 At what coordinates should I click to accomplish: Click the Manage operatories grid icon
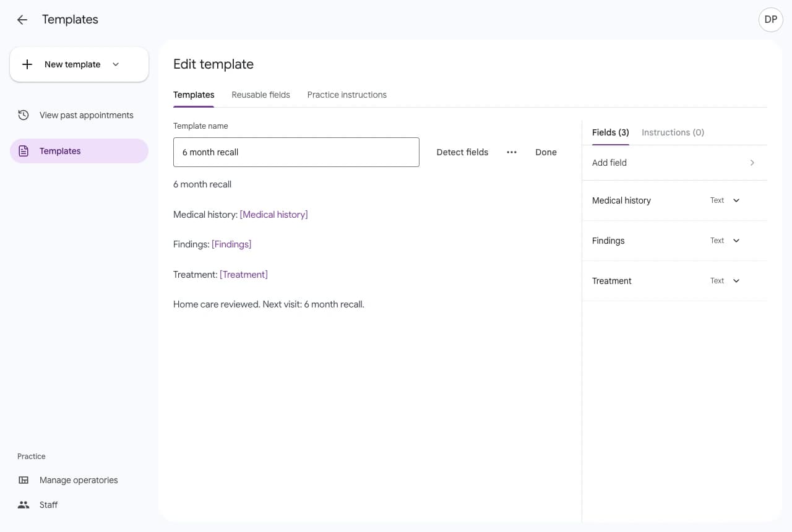click(24, 480)
